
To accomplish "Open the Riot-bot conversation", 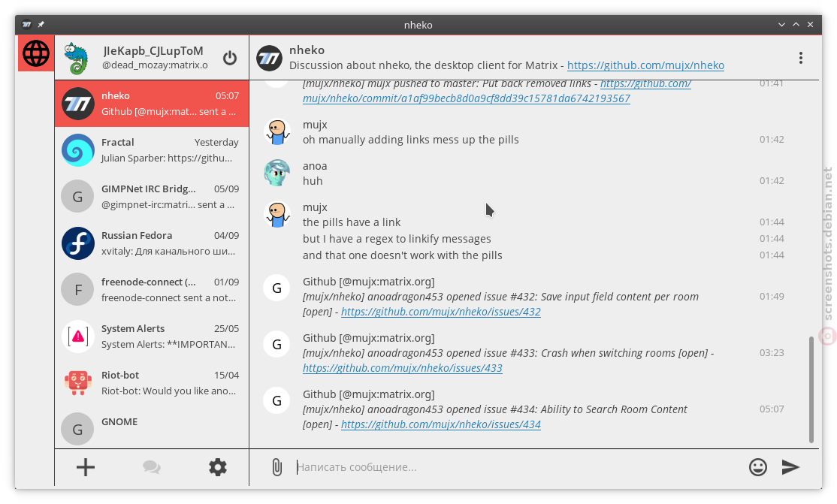I will coord(152,383).
